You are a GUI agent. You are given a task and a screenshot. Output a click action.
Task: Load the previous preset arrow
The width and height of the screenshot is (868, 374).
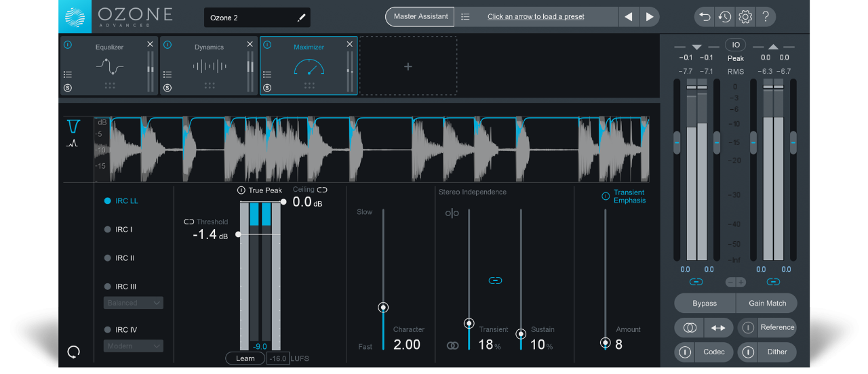tap(629, 17)
